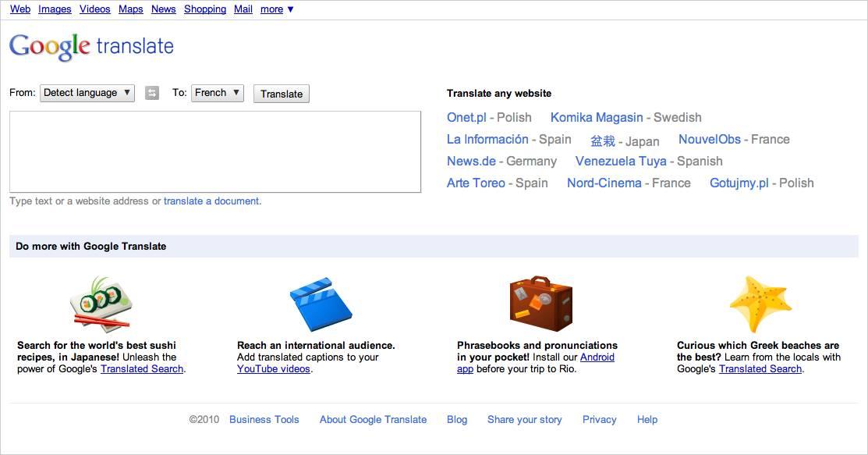Open the Komika Magasin link
The height and width of the screenshot is (455, 868).
click(597, 118)
